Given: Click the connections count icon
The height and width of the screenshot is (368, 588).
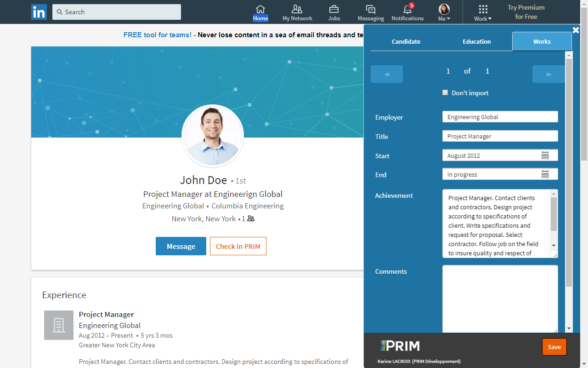Looking at the screenshot, I should [251, 218].
